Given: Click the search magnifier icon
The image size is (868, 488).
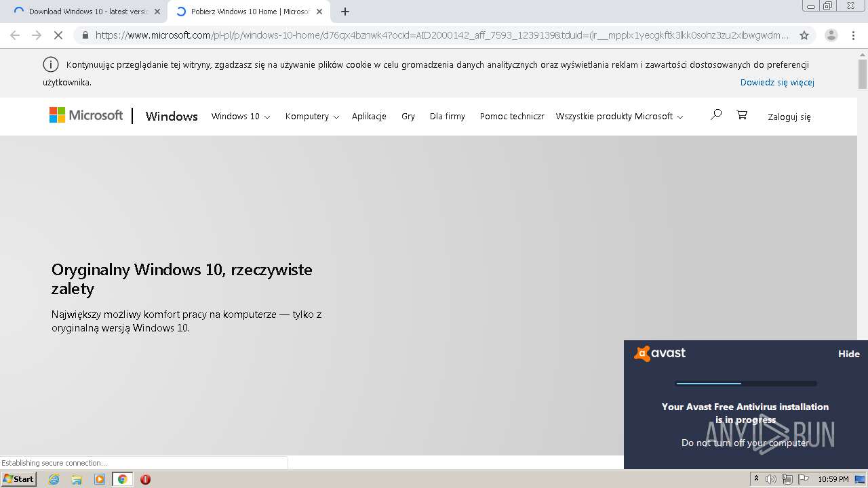Looking at the screenshot, I should coord(715,115).
